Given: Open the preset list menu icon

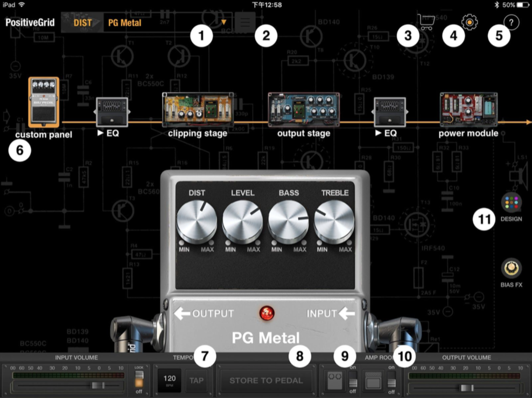Looking at the screenshot, I should point(245,23).
